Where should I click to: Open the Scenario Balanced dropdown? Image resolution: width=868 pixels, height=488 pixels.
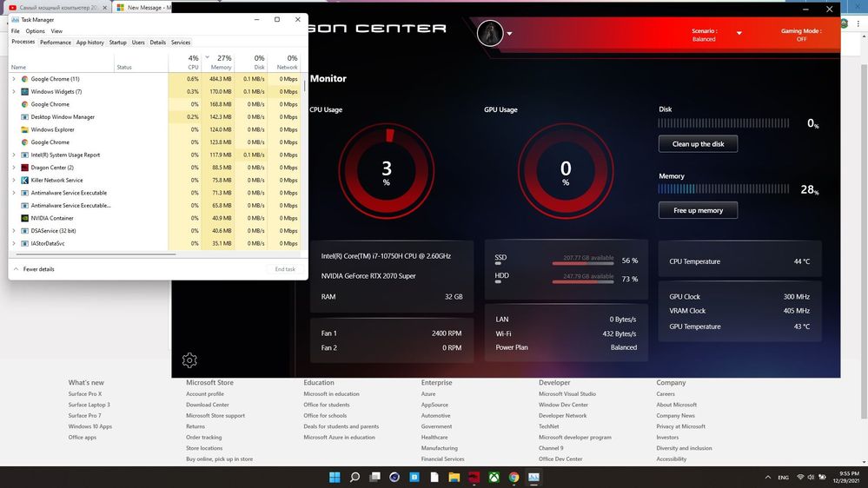(x=739, y=33)
